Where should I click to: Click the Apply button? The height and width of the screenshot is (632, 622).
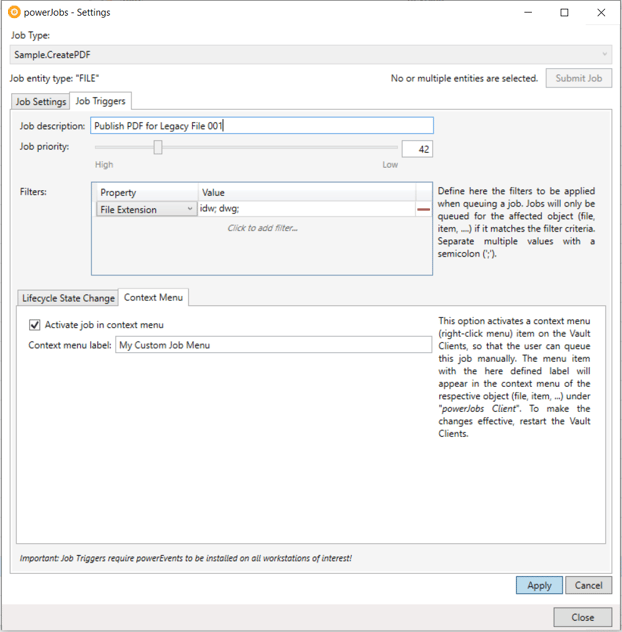click(539, 585)
